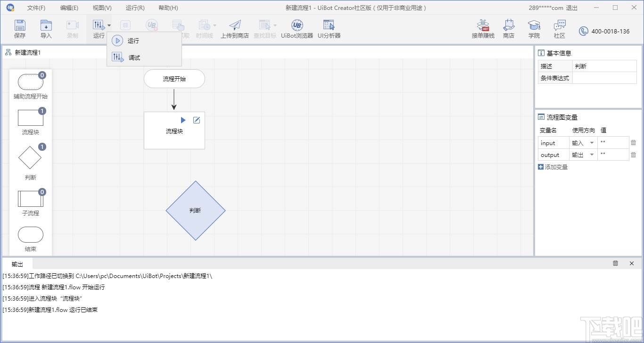644x343 pixels.
Task: Click the input variable value field
Action: click(x=613, y=143)
